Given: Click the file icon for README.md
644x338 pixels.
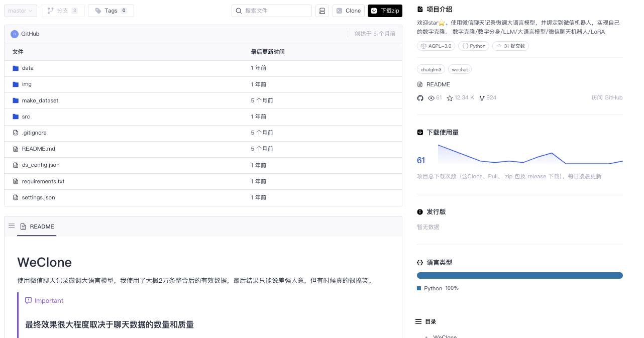Looking at the screenshot, I should coord(16,149).
